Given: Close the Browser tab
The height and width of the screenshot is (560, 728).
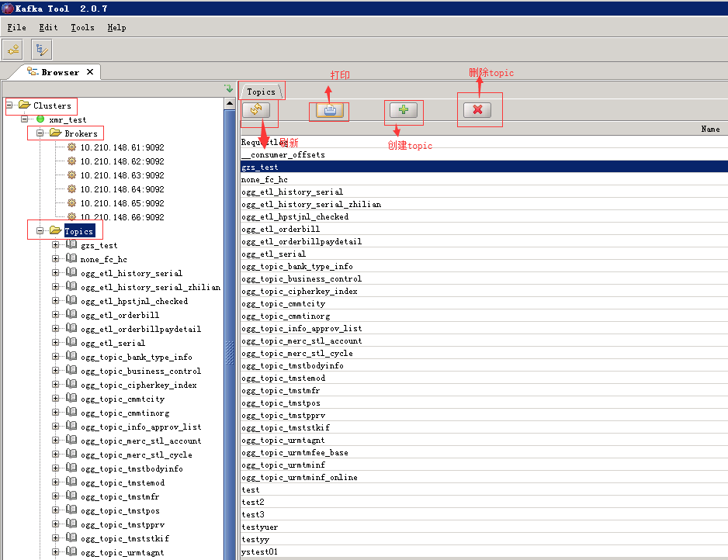Looking at the screenshot, I should (x=90, y=71).
